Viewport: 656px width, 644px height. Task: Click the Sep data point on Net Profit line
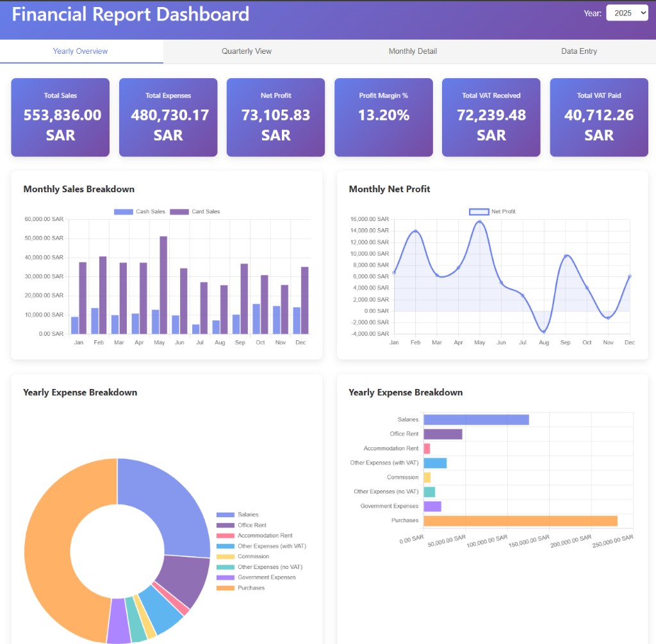(x=566, y=256)
